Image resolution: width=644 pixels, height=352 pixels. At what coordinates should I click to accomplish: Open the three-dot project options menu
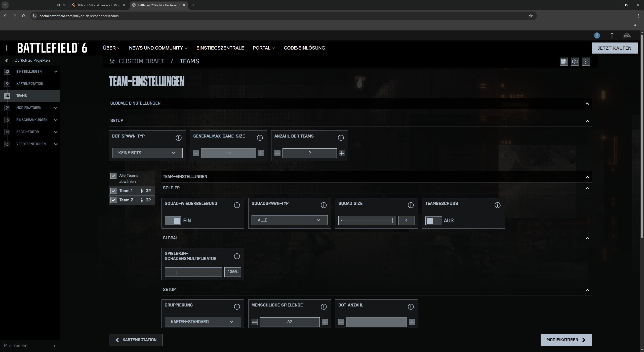point(586,62)
